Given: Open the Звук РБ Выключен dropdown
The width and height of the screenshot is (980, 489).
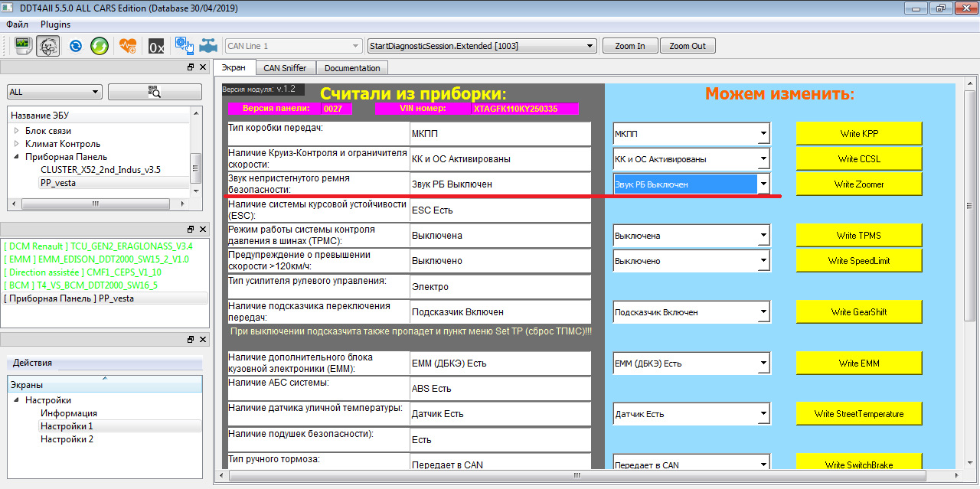Looking at the screenshot, I should (x=691, y=184).
